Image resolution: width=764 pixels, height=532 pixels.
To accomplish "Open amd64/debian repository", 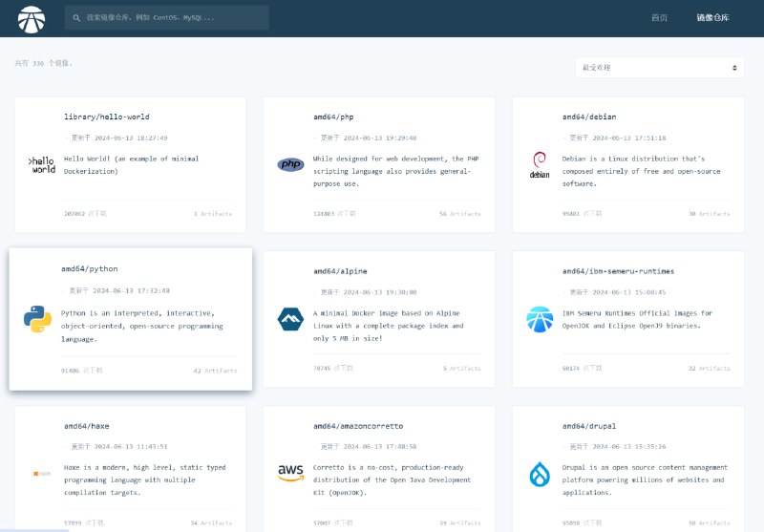I will tap(589, 117).
